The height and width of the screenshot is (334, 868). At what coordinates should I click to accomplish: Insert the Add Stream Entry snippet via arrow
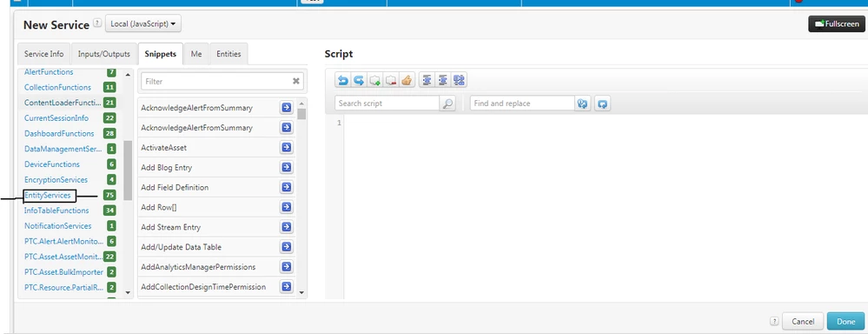[x=286, y=227]
